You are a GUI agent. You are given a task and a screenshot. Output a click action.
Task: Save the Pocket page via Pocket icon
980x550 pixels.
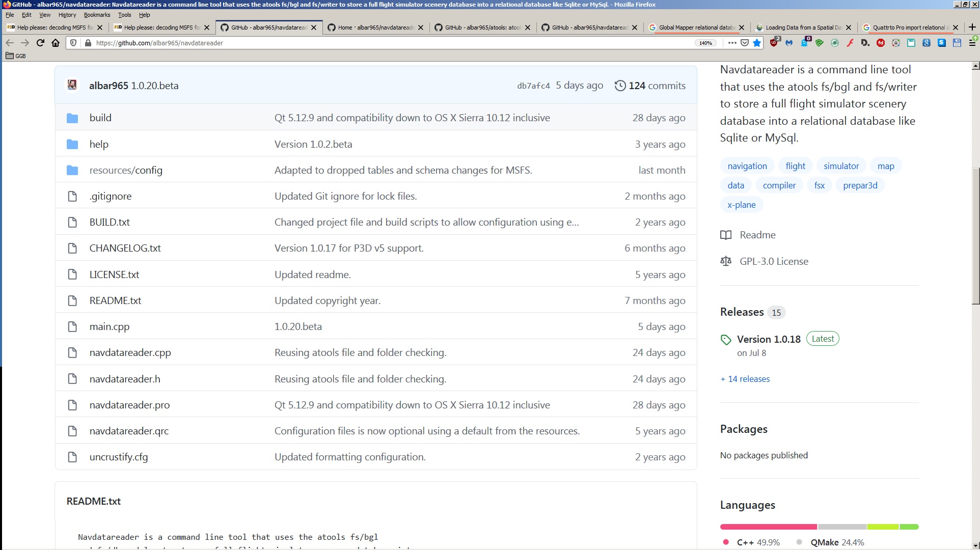[745, 43]
